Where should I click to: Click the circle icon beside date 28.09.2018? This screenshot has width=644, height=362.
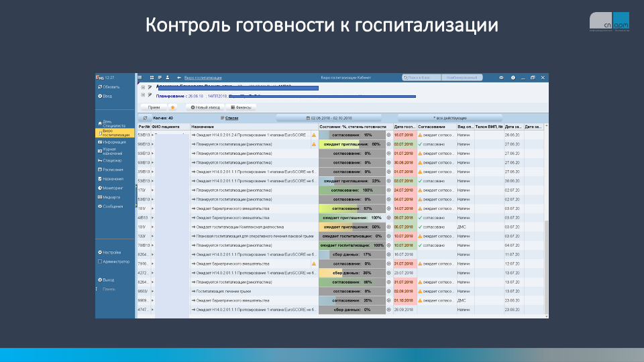point(388,310)
